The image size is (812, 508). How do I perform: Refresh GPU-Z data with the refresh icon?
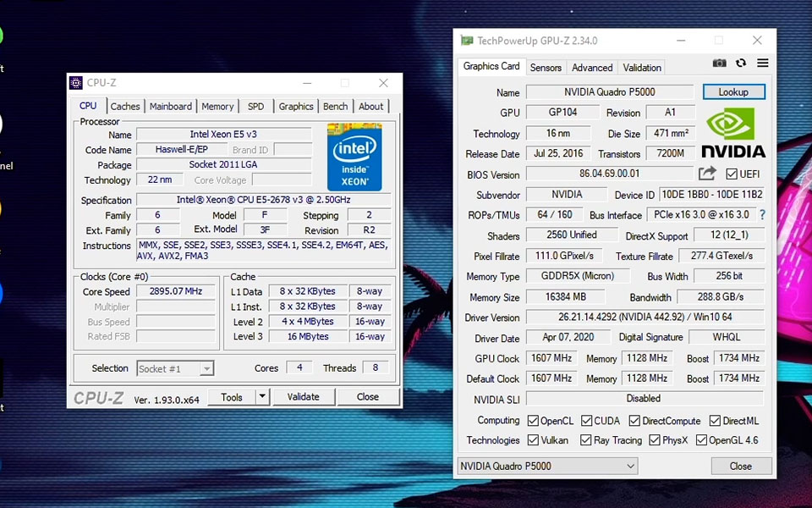click(741, 63)
